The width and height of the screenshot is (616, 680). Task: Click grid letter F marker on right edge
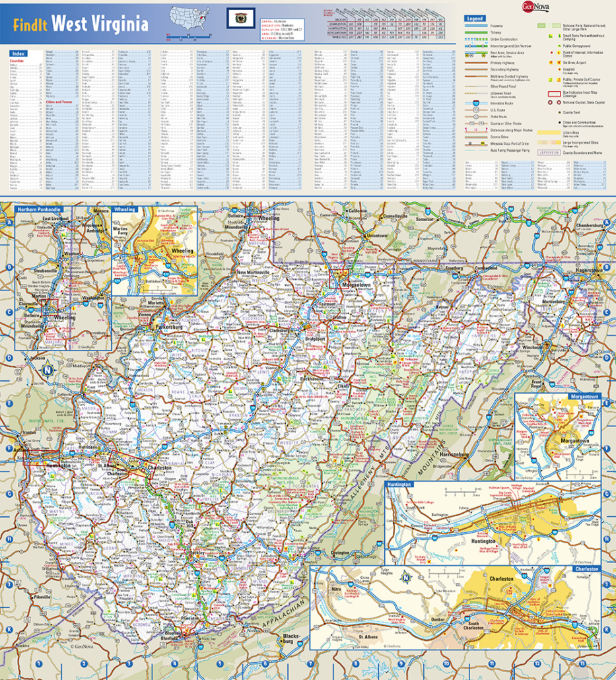tap(605, 448)
